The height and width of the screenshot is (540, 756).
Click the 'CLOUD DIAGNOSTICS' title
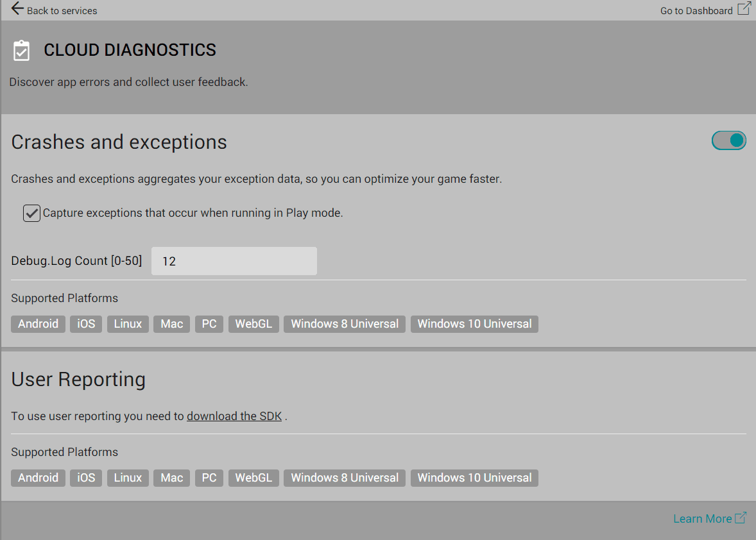[x=130, y=50]
